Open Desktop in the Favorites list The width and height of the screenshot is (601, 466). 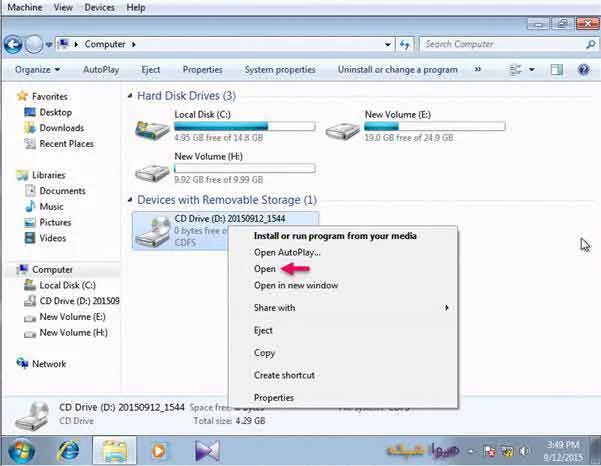[56, 112]
